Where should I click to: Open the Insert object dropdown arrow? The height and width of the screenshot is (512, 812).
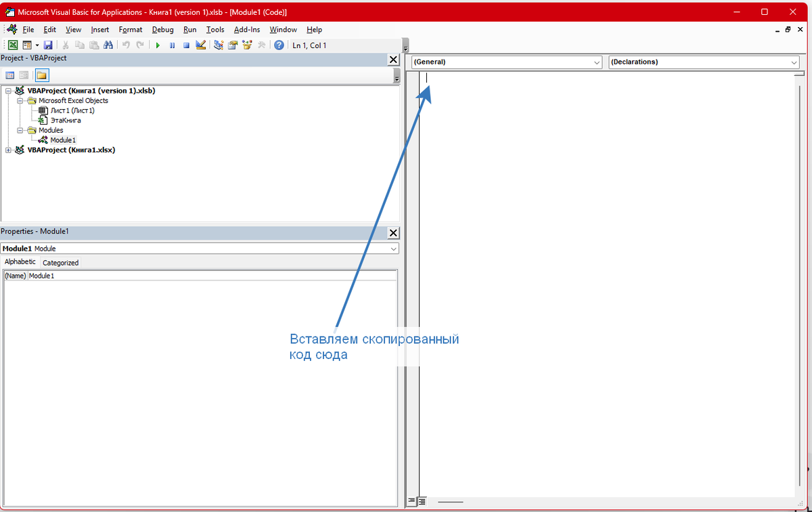pos(37,45)
